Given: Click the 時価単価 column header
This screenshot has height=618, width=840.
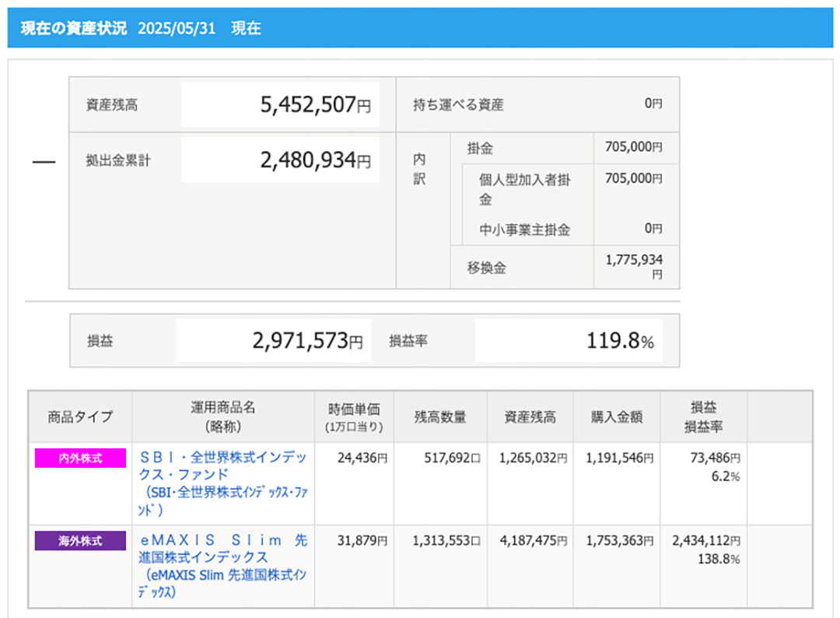Looking at the screenshot, I should 354,417.
